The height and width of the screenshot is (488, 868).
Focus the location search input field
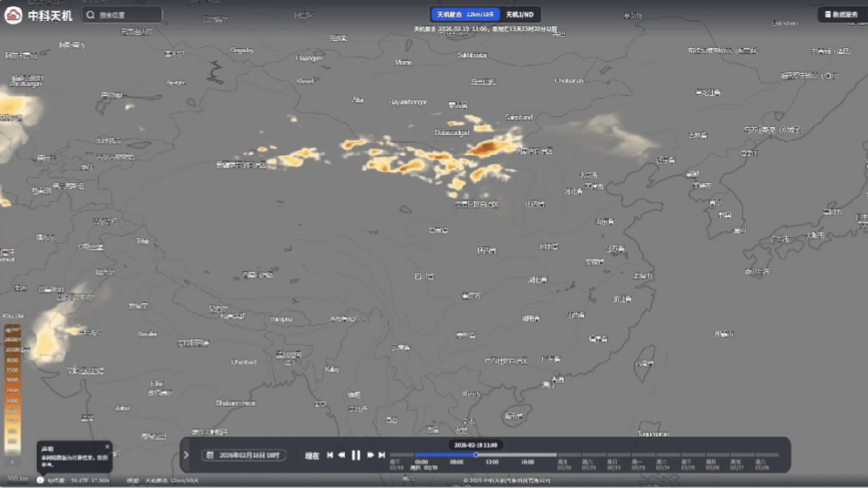122,15
